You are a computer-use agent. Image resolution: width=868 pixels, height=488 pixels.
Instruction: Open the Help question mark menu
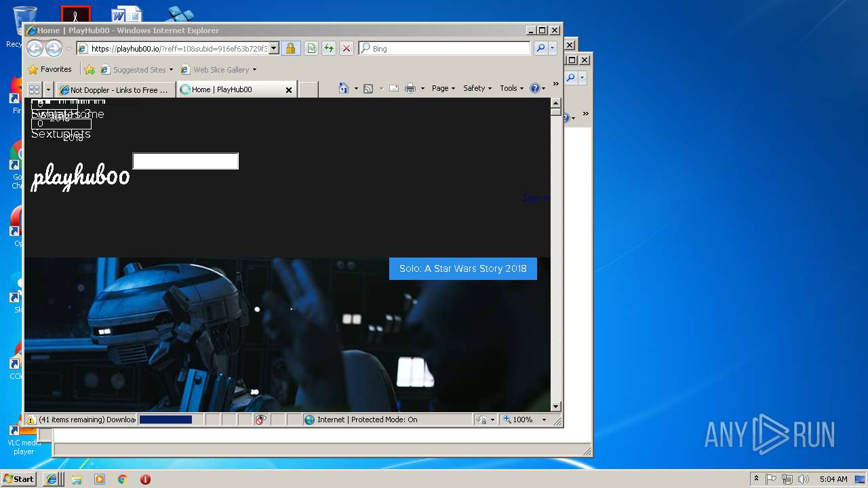(x=537, y=88)
